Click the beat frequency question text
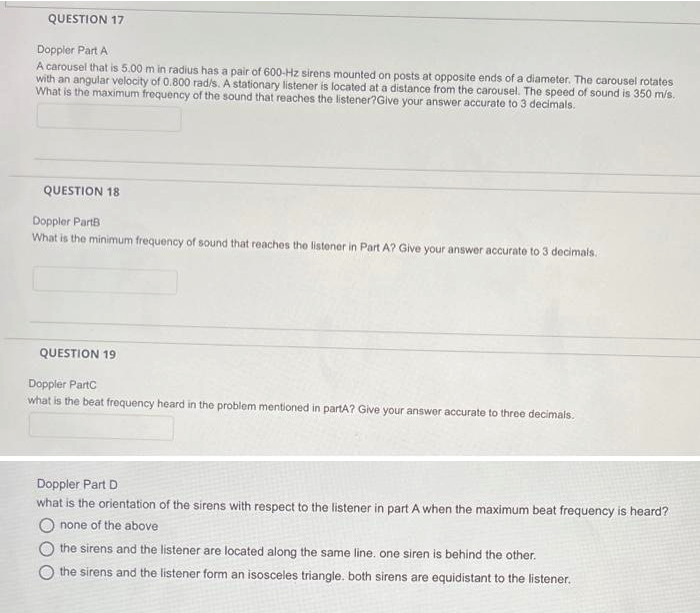This screenshot has height=613, width=700. (x=300, y=408)
